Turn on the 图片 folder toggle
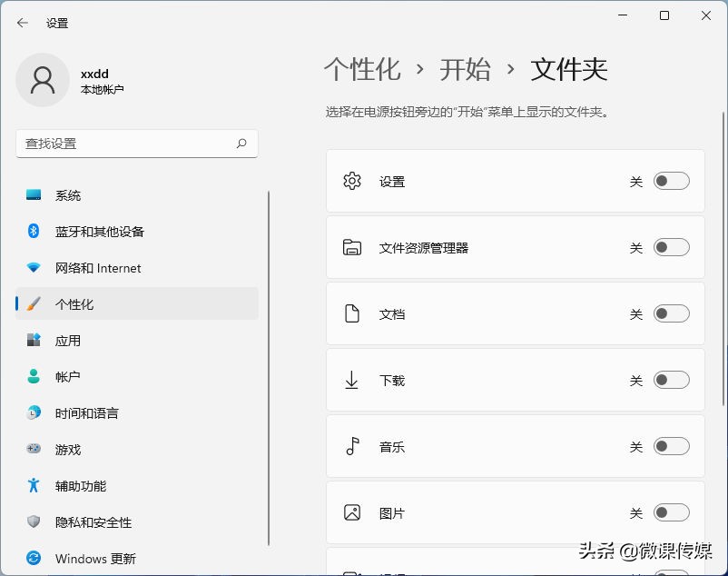The height and width of the screenshot is (576, 728). (x=672, y=512)
